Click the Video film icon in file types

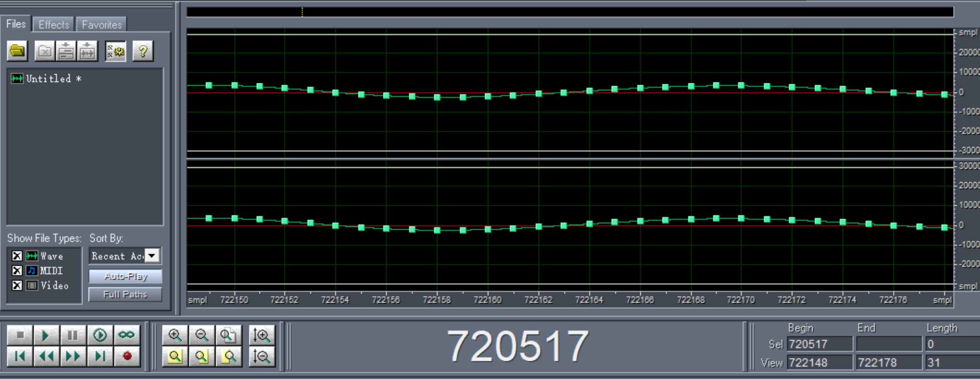[32, 286]
